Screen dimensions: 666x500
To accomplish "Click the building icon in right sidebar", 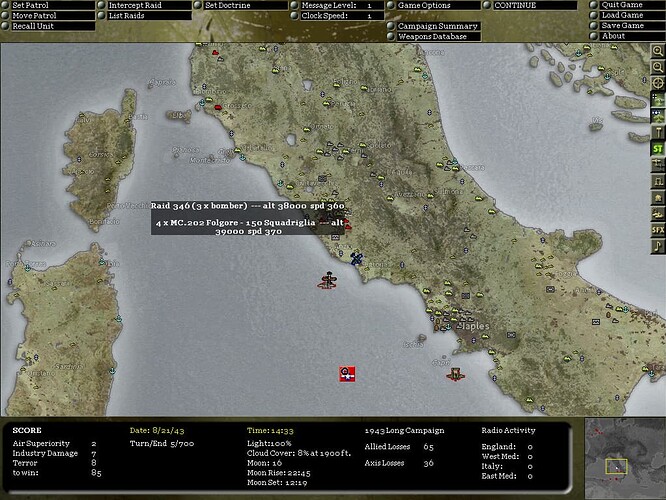I will 658,197.
